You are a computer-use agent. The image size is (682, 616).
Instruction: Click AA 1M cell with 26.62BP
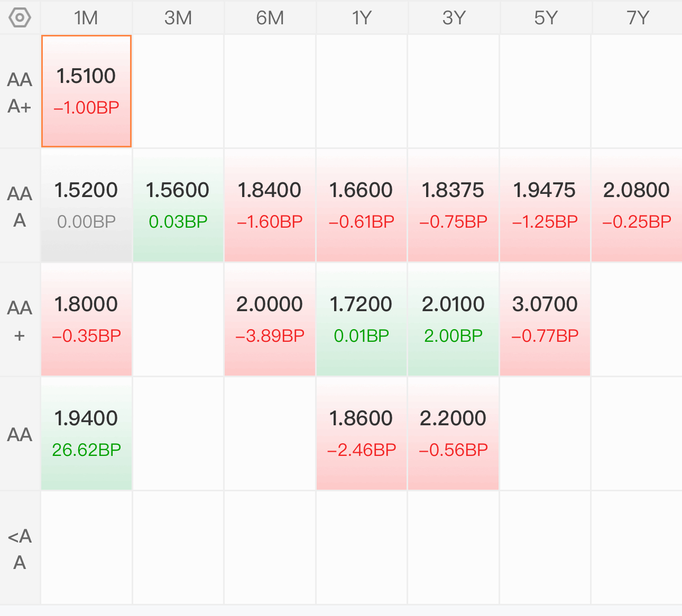(86, 434)
